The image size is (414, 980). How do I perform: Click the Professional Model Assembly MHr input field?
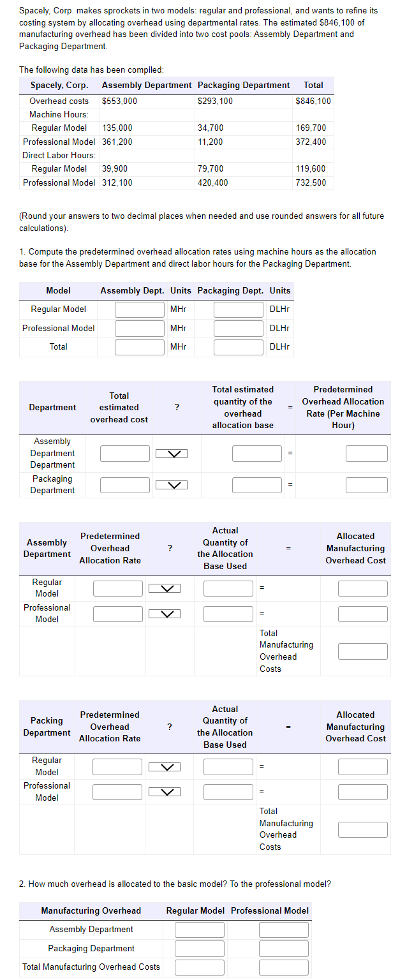tap(139, 328)
